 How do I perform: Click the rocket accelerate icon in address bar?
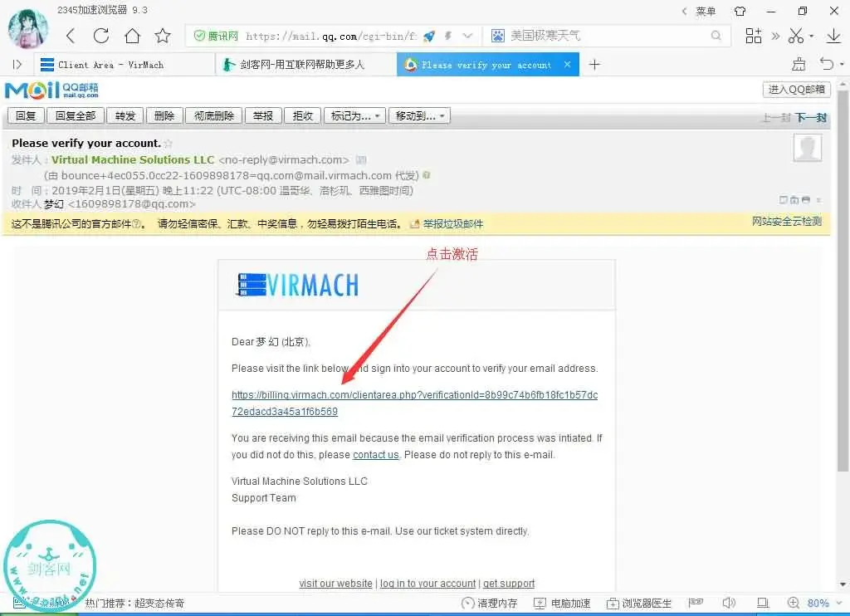[429, 36]
